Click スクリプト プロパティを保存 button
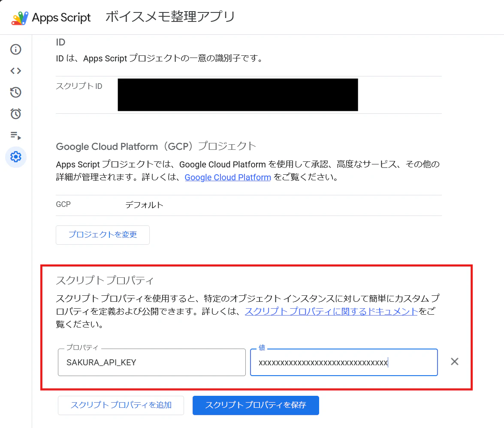Image resolution: width=504 pixels, height=428 pixels. click(256, 405)
